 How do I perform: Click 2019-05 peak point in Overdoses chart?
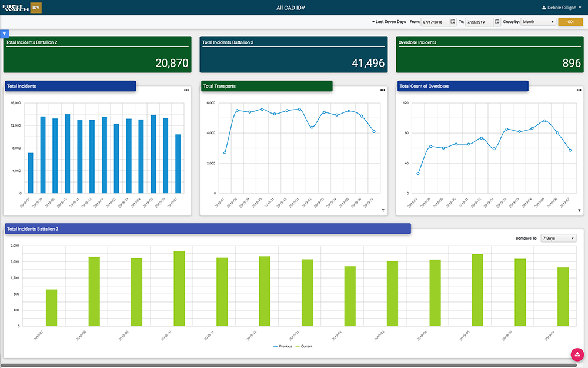point(545,121)
